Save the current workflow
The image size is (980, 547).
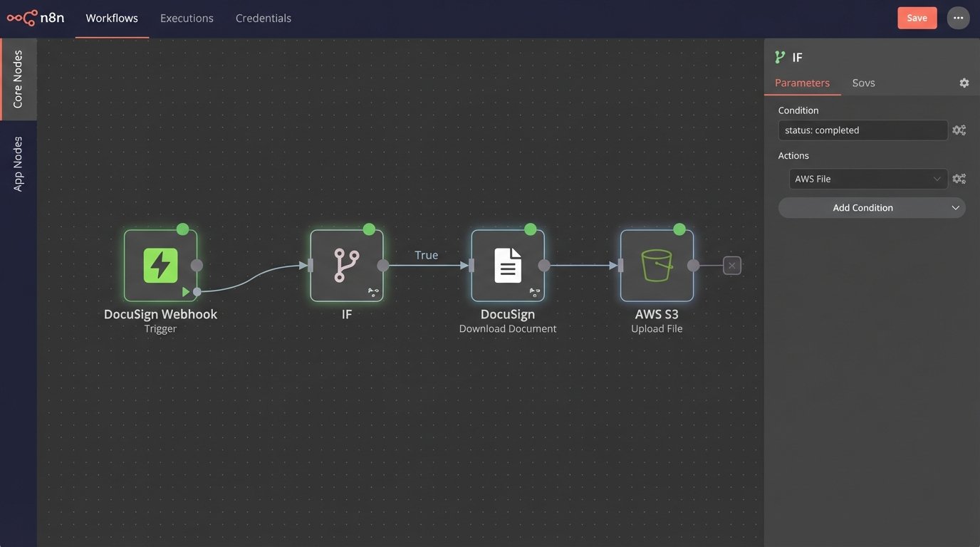point(917,17)
